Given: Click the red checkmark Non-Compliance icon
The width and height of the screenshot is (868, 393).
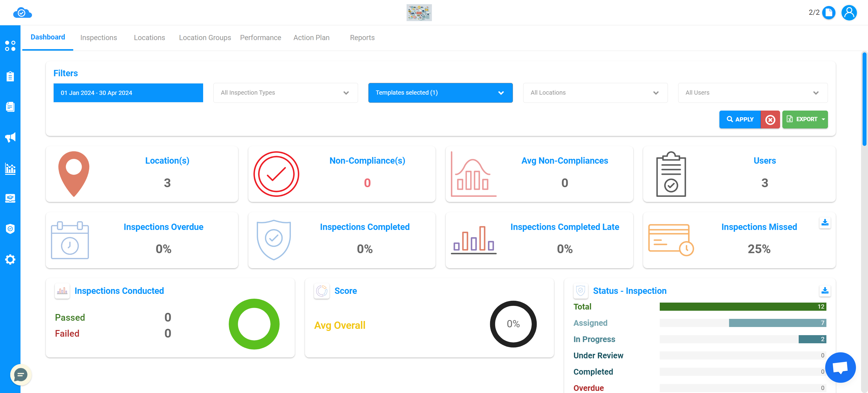Looking at the screenshot, I should 276,174.
